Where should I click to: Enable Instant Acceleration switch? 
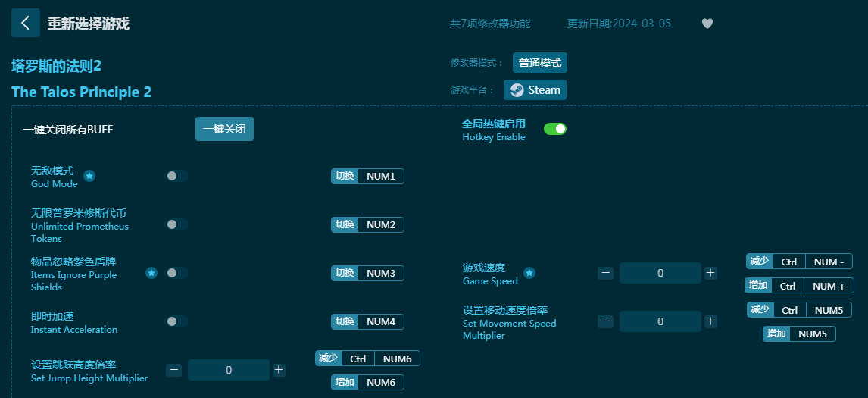click(177, 321)
